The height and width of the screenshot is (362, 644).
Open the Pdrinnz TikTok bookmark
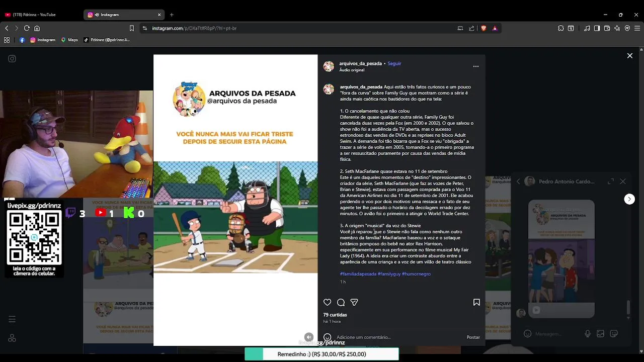tap(107, 40)
